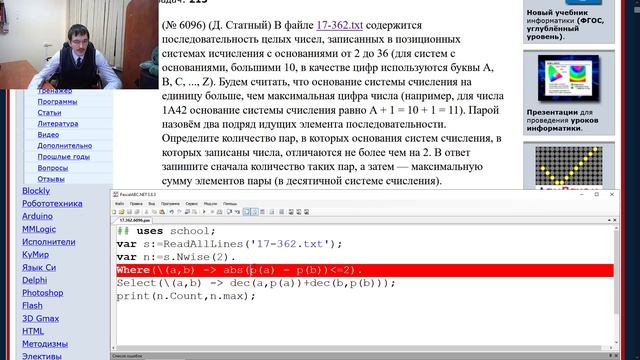
Task: Click the editor horizontal scrollbar
Action: pyautogui.click(x=362, y=348)
